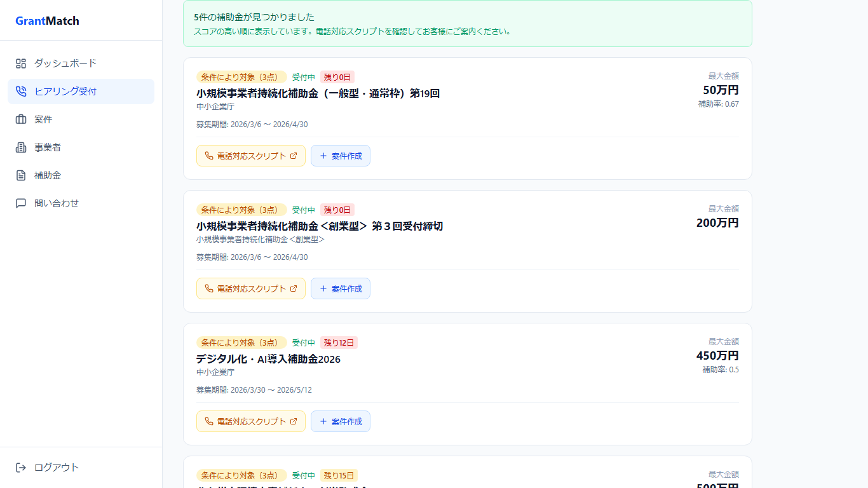This screenshot has width=868, height=488.
Task: Click the plus icon on the デジタル化 card's 案件作成 button
Action: [x=325, y=421]
